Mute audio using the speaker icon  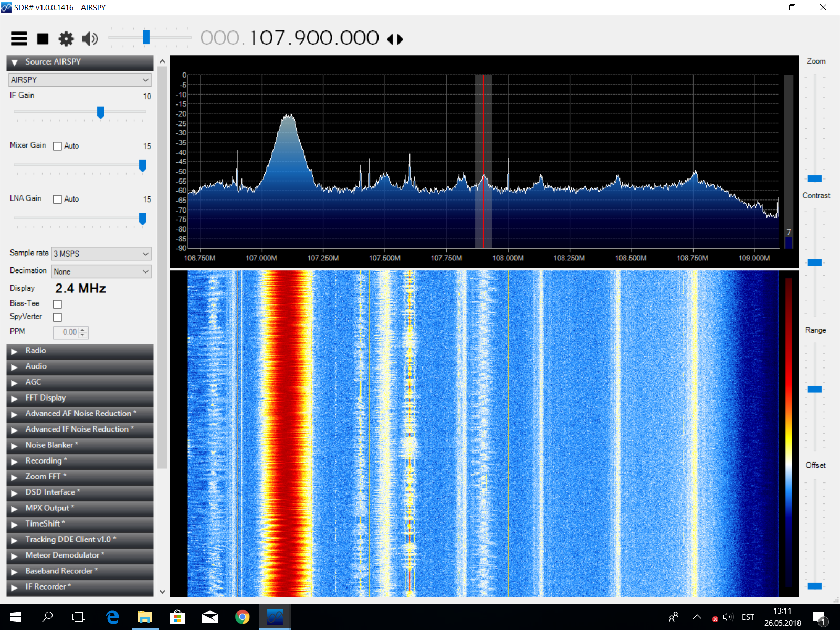pyautogui.click(x=90, y=39)
